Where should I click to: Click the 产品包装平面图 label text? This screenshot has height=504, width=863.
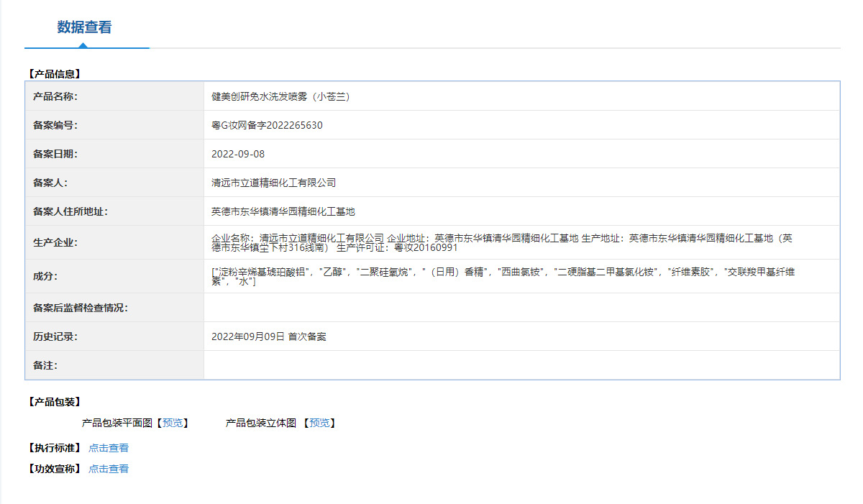tap(118, 423)
